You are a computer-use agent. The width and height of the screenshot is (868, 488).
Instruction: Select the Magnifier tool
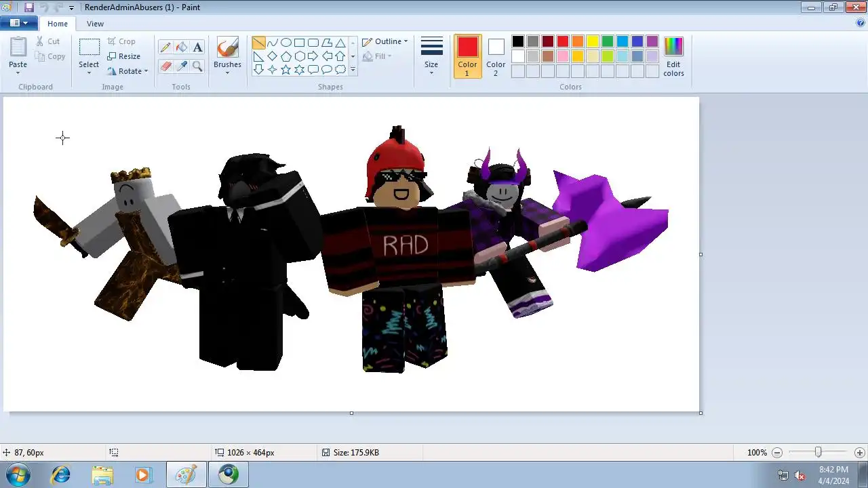point(197,66)
